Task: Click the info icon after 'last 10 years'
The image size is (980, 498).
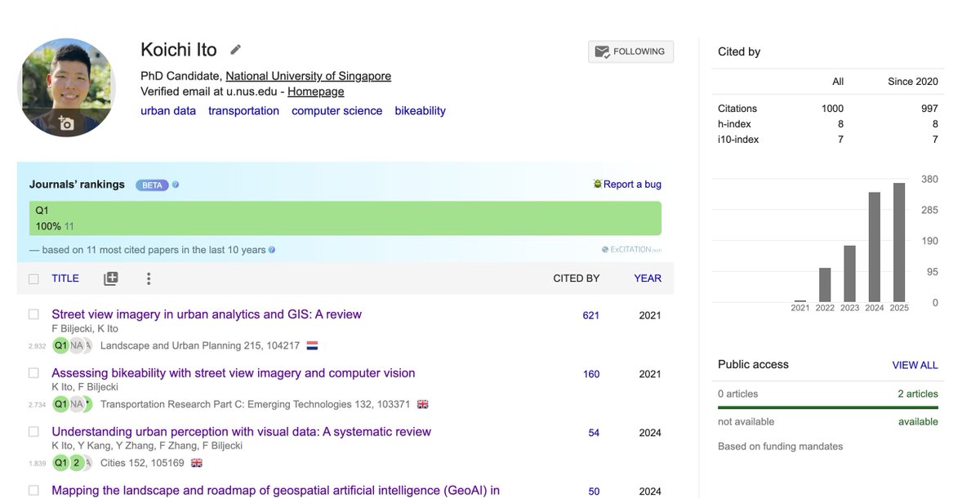Action: click(272, 250)
